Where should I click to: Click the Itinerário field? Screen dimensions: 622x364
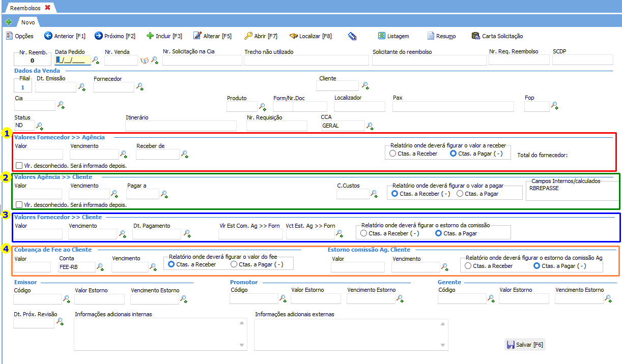[181, 126]
